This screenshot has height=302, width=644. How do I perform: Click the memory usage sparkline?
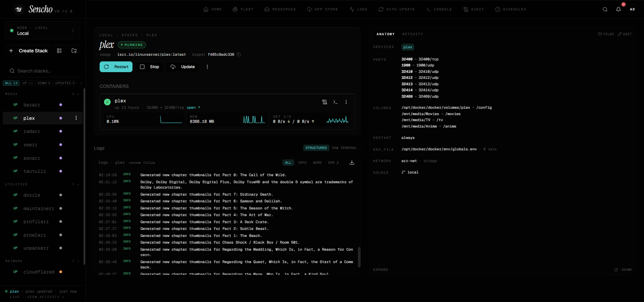click(x=254, y=119)
